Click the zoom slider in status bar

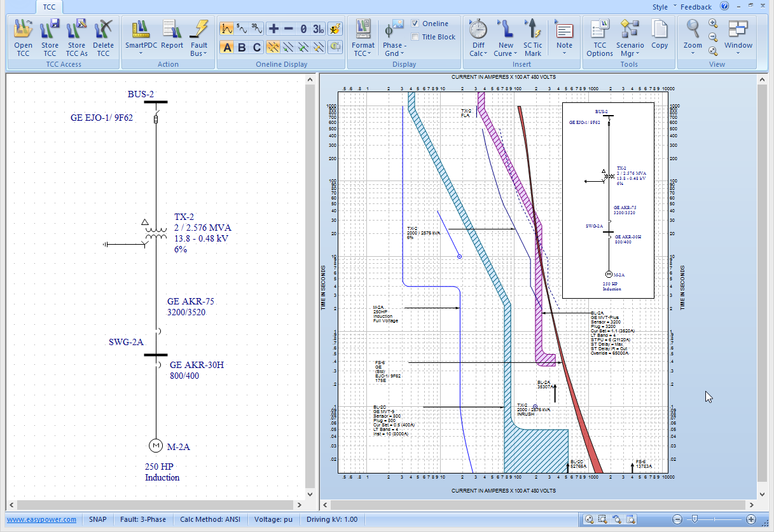click(696, 519)
